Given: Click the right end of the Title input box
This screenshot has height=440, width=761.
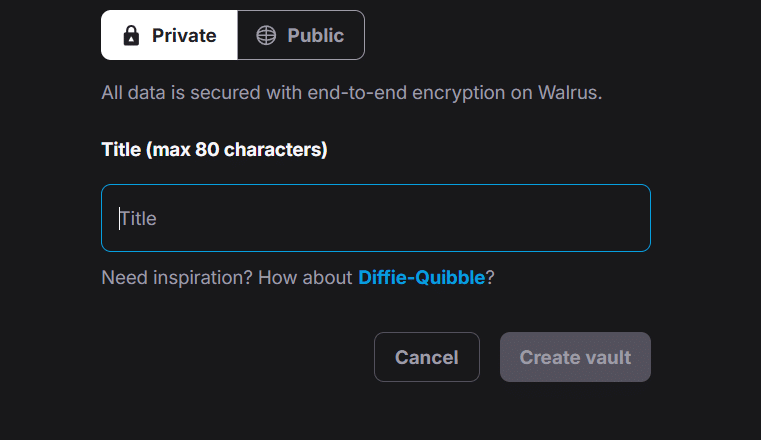Looking at the screenshot, I should pyautogui.click(x=631, y=218).
